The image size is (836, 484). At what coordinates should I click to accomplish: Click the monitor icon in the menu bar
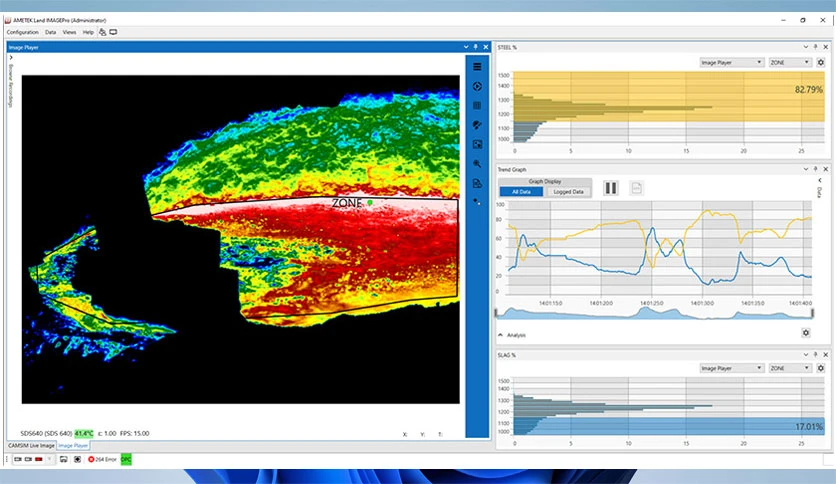coord(113,32)
